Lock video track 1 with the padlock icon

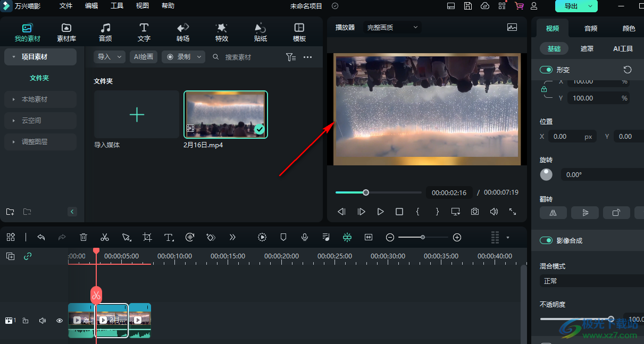coord(26,321)
